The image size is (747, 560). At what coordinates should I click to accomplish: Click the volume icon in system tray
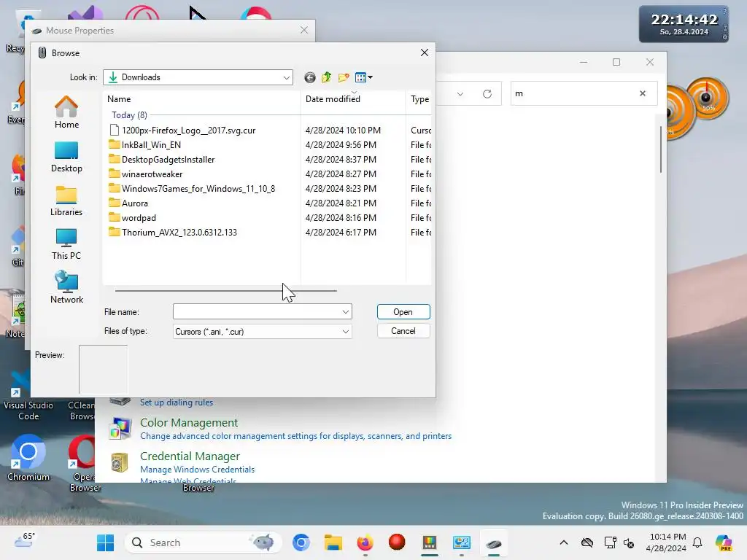pos(629,542)
